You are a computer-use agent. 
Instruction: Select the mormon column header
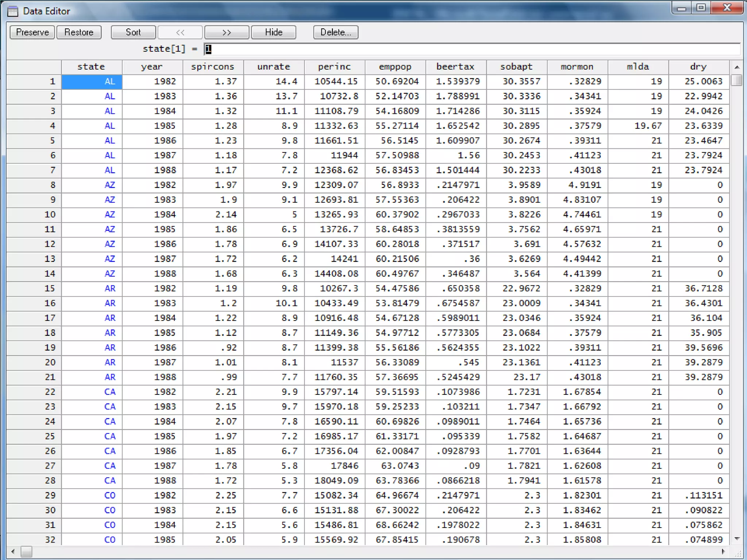click(x=577, y=67)
